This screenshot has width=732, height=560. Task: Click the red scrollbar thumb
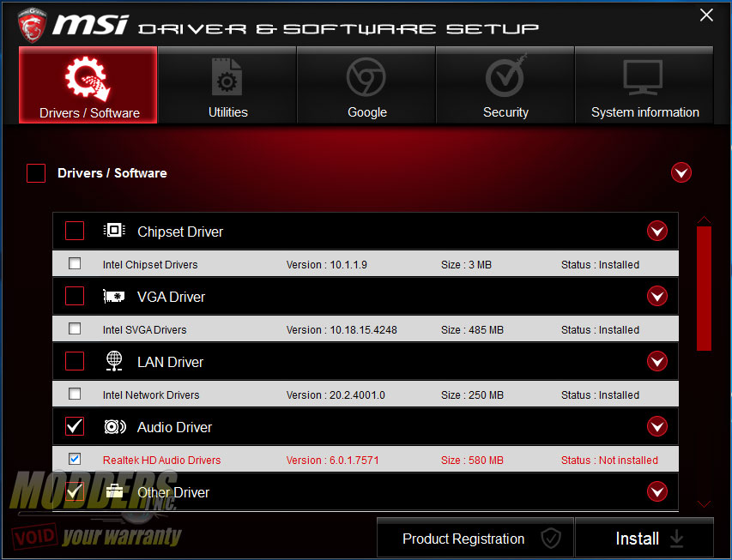704,288
